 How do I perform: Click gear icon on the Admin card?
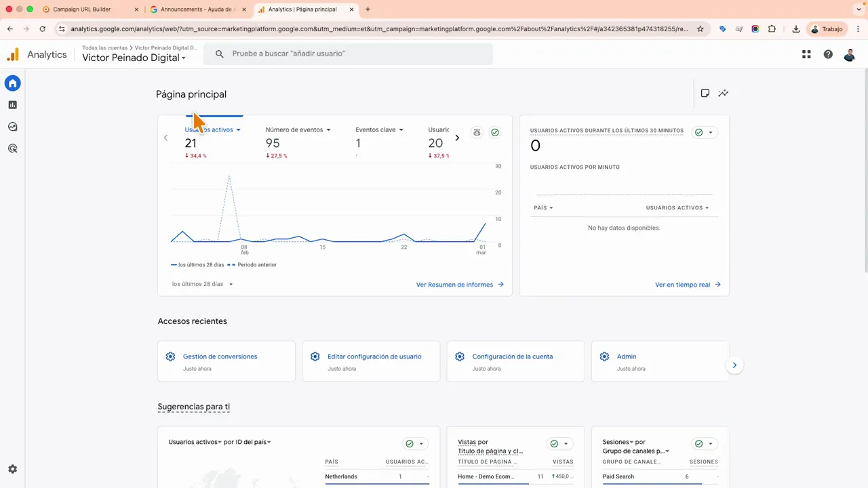604,357
